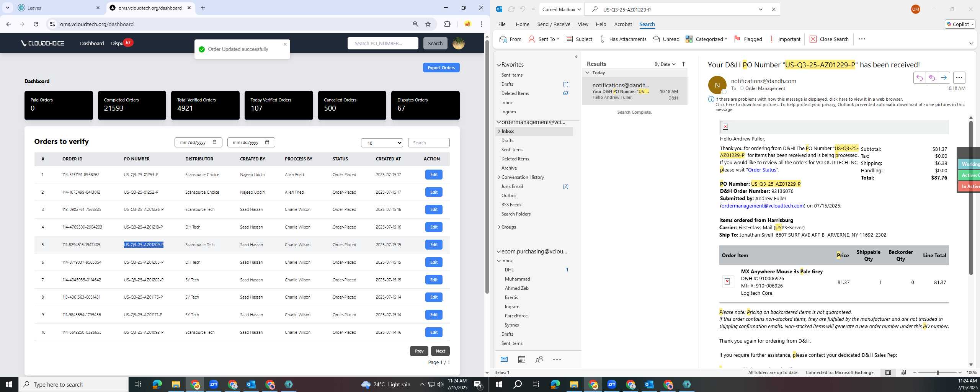Open Dashboard nav link in CloudChoice

click(x=92, y=43)
